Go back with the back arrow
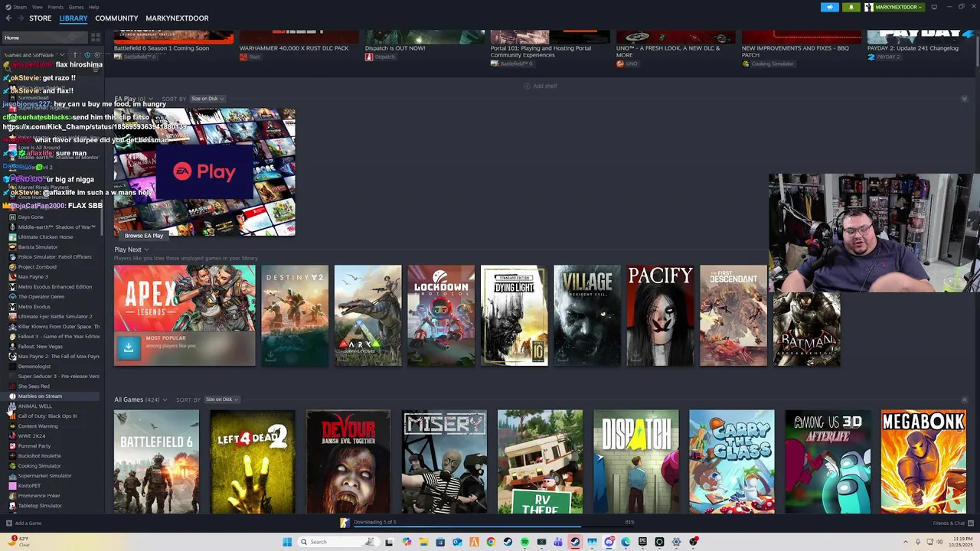 click(8, 18)
